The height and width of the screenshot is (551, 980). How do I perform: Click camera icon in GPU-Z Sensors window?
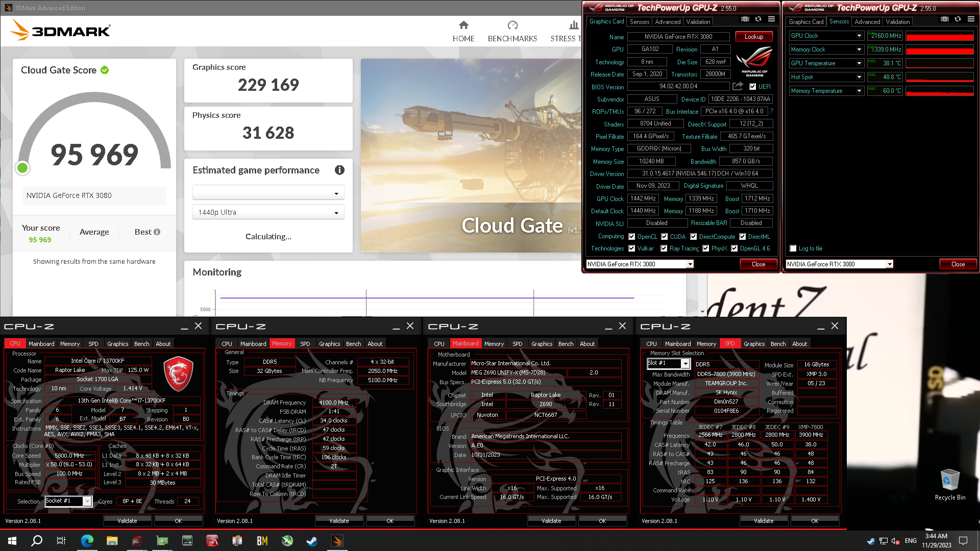945,19
